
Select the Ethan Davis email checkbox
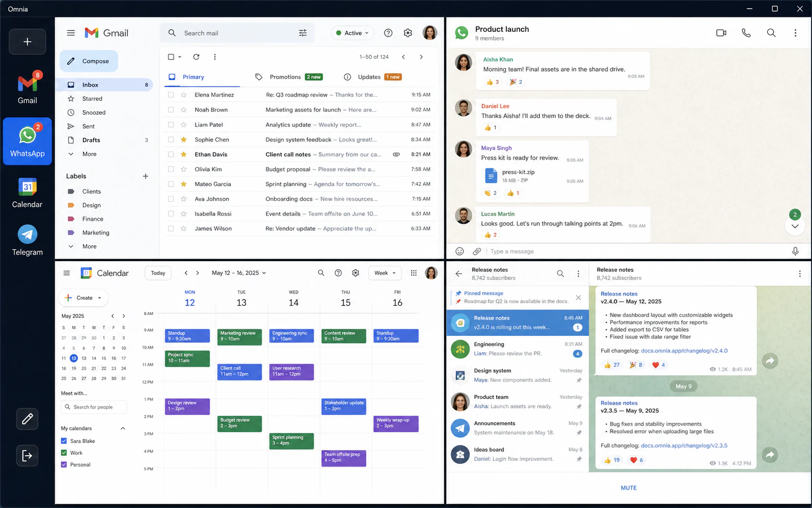coord(171,154)
